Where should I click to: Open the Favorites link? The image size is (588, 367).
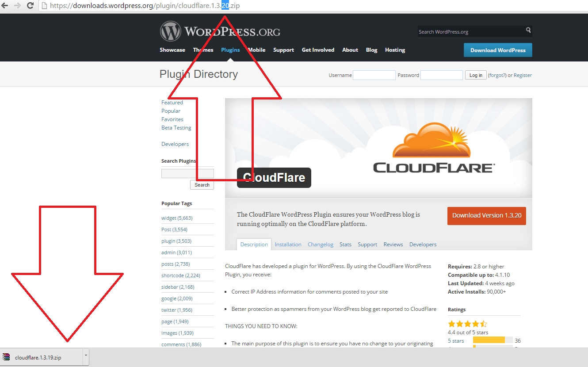coord(172,119)
